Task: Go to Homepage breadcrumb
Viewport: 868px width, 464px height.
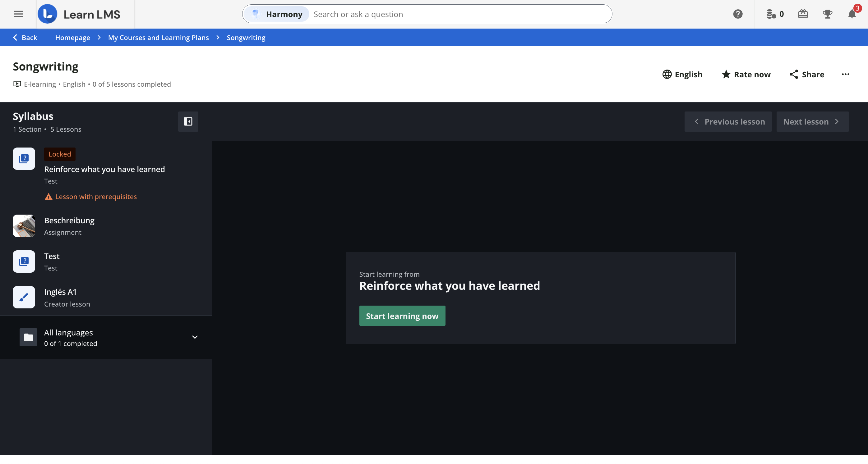Action: point(72,38)
